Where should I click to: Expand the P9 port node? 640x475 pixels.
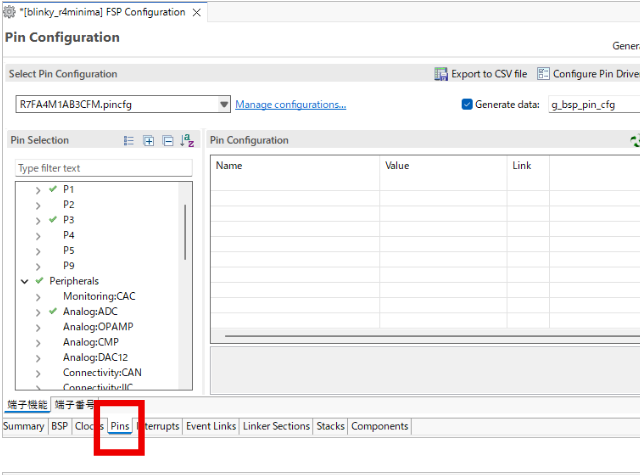[x=38, y=266]
